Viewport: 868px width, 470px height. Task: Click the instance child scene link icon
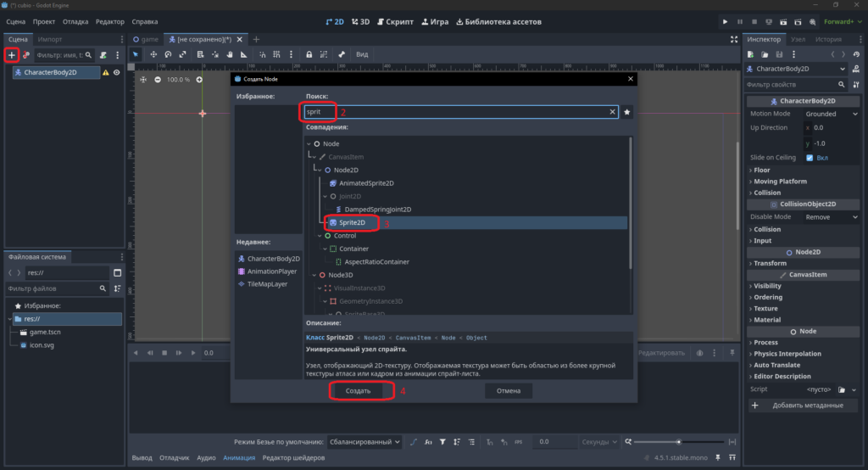[26, 55]
